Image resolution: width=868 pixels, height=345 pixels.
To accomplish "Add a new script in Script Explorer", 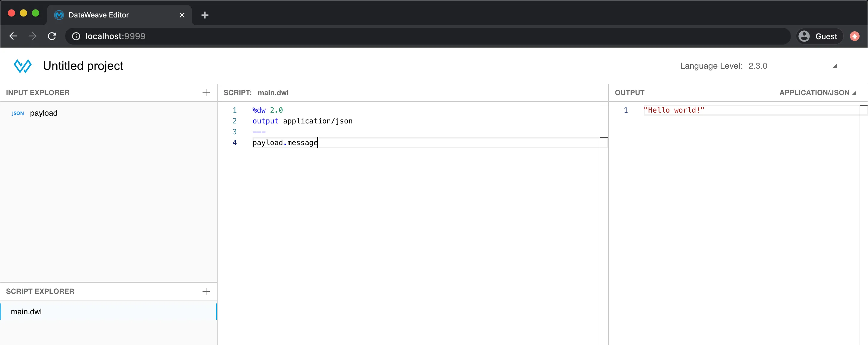I will click(x=206, y=291).
